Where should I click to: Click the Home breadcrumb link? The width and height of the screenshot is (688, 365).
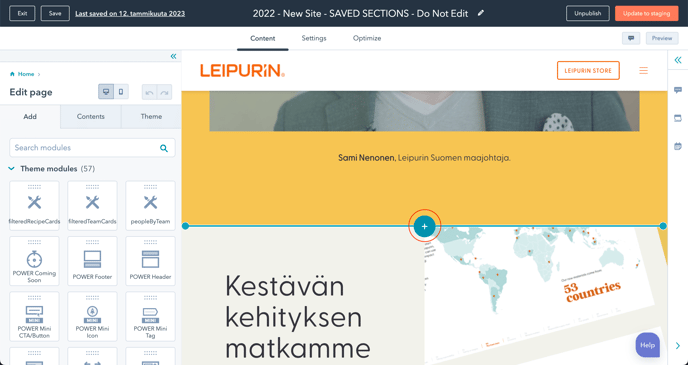pos(26,74)
